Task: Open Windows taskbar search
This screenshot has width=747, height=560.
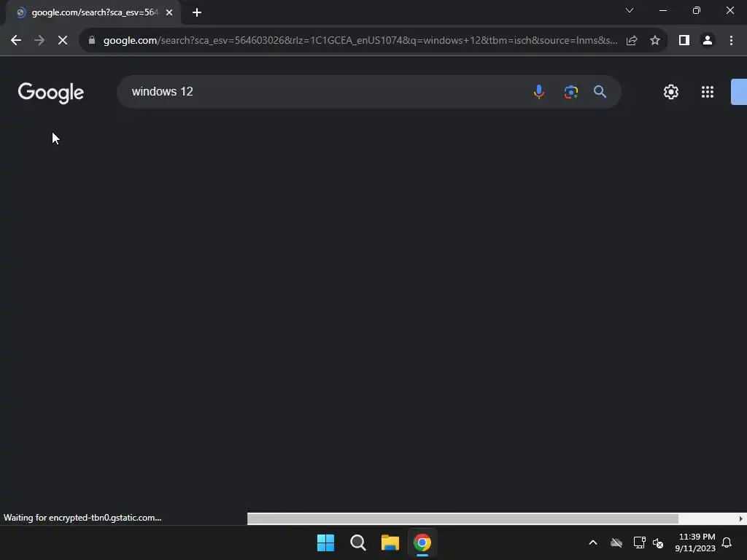Action: point(357,542)
